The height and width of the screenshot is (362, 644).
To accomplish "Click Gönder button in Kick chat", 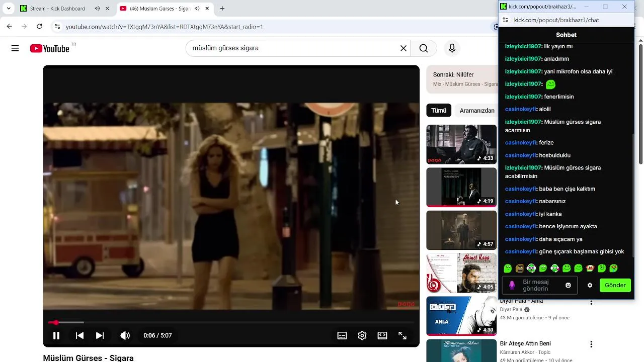I will point(615,285).
